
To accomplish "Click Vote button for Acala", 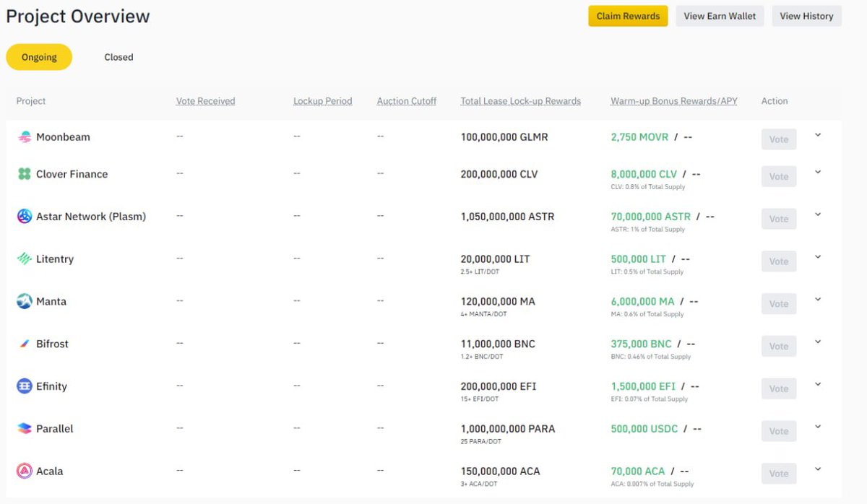I will (779, 474).
